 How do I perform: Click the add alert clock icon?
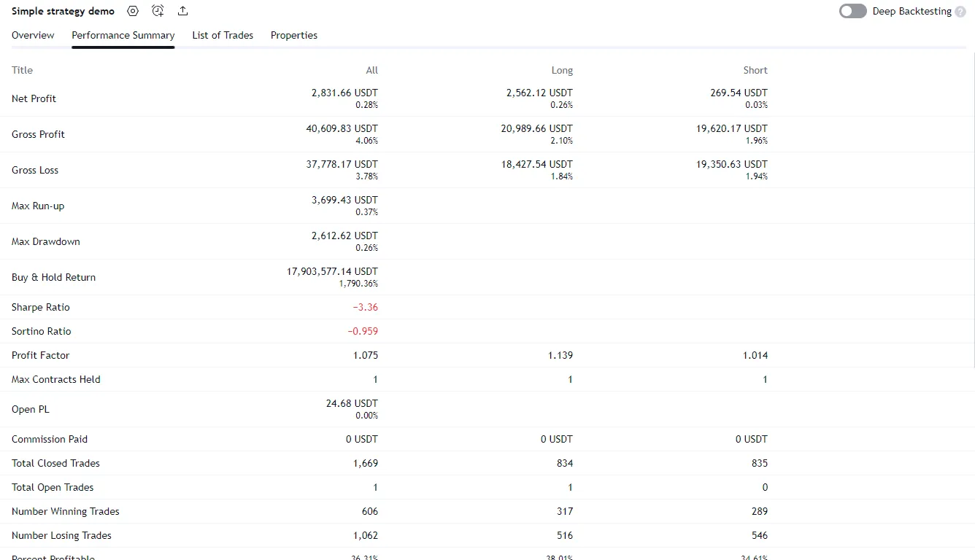click(x=158, y=11)
